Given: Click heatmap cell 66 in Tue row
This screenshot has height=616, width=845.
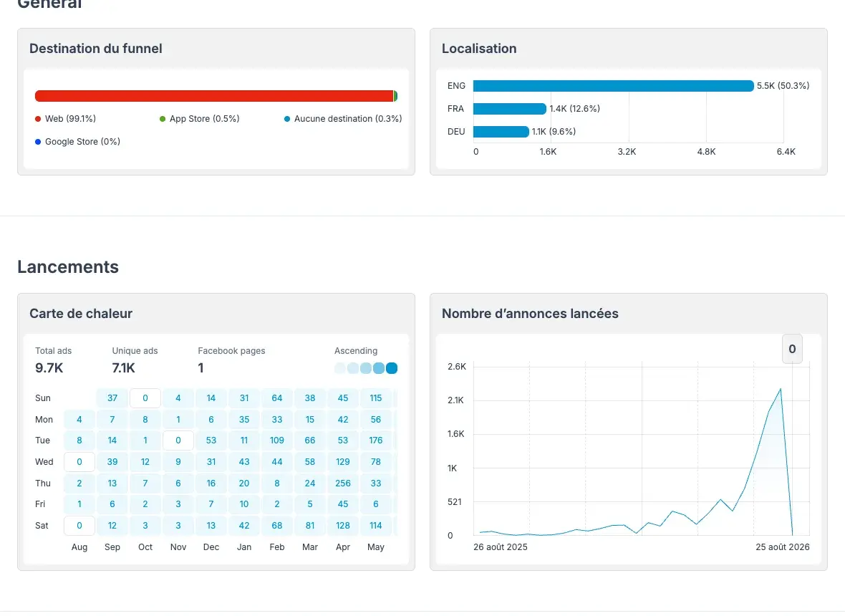Looking at the screenshot, I should (x=310, y=441).
